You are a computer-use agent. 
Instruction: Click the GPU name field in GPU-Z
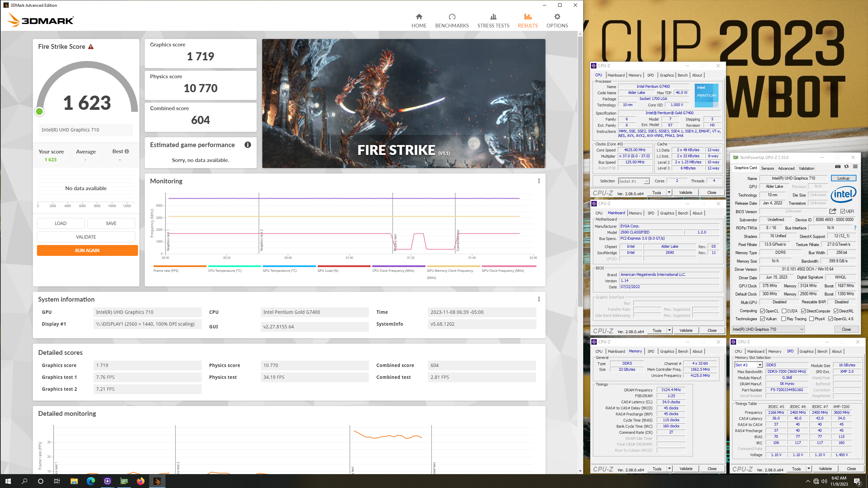point(793,178)
